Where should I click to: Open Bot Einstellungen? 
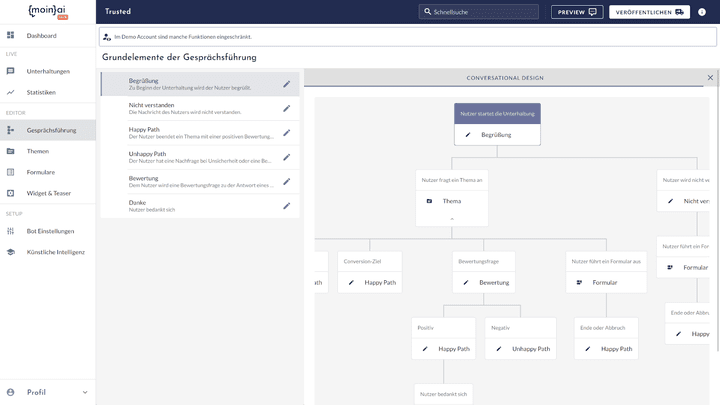[x=50, y=231]
